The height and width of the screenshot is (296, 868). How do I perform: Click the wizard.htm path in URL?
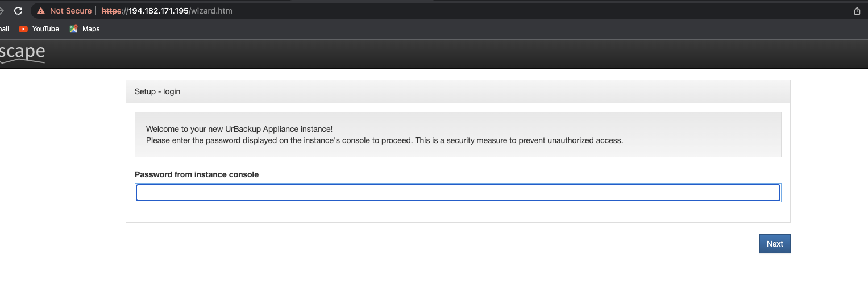pos(211,11)
